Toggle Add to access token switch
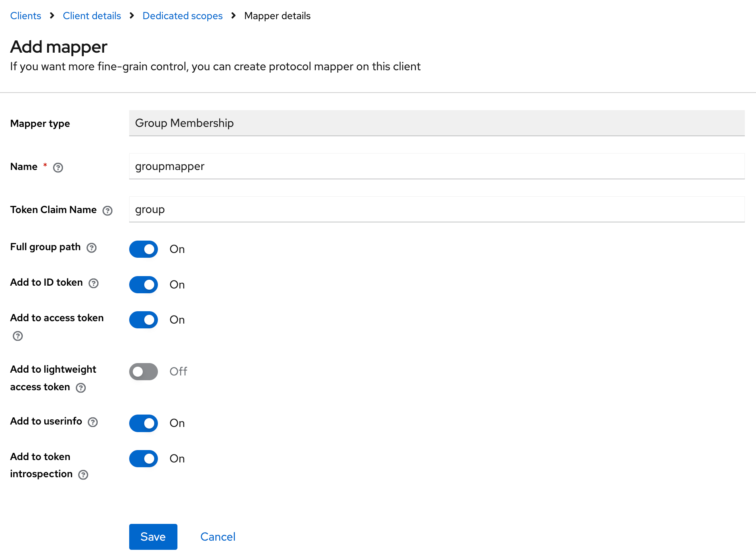This screenshot has height=557, width=756. pos(144,320)
